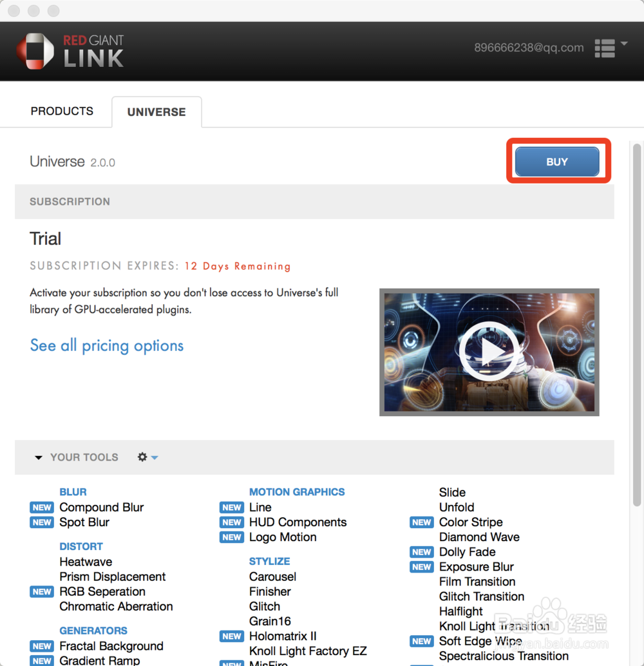Select Compound Blur tool
This screenshot has height=666, width=644.
pyautogui.click(x=102, y=507)
